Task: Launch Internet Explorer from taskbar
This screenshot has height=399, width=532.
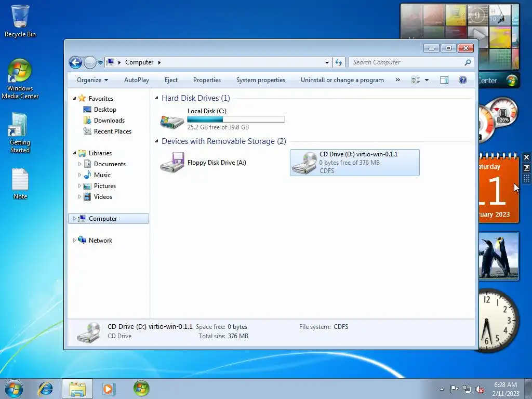Action: [x=46, y=389]
